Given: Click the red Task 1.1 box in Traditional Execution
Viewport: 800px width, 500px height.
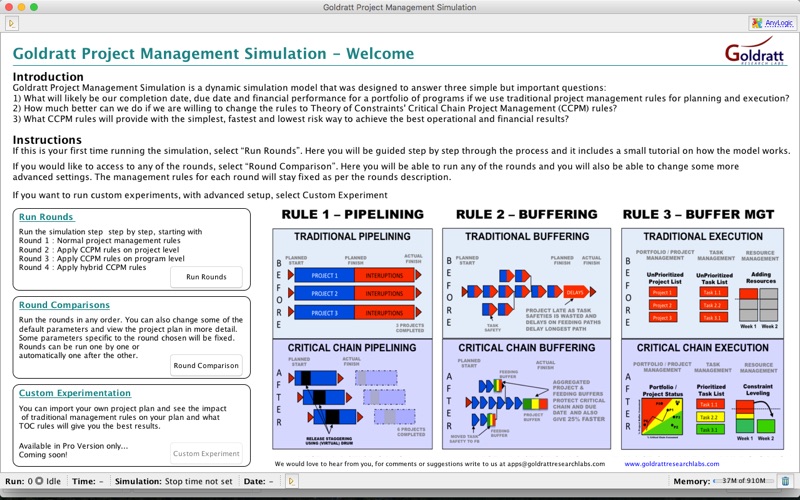Looking at the screenshot, I should [712, 292].
